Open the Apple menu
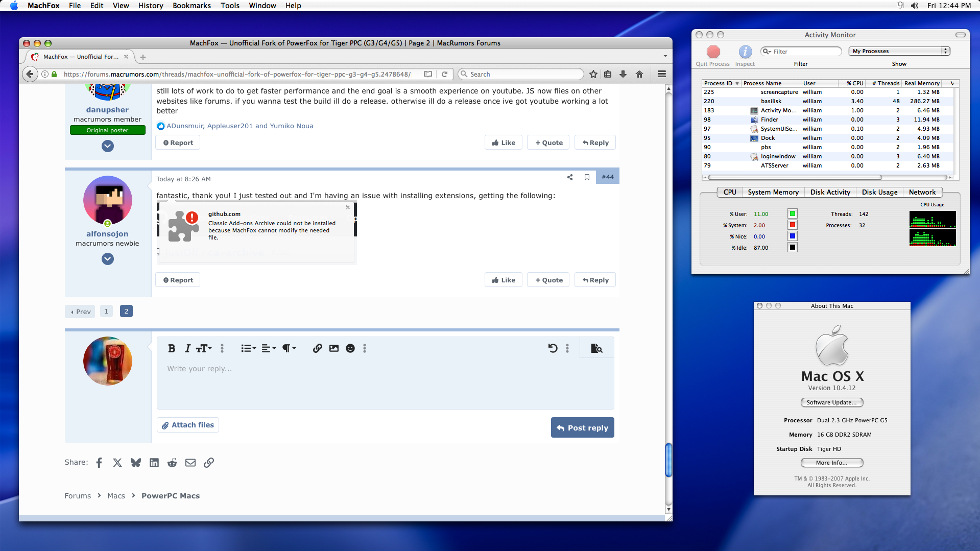The height and width of the screenshot is (551, 980). [x=14, y=6]
